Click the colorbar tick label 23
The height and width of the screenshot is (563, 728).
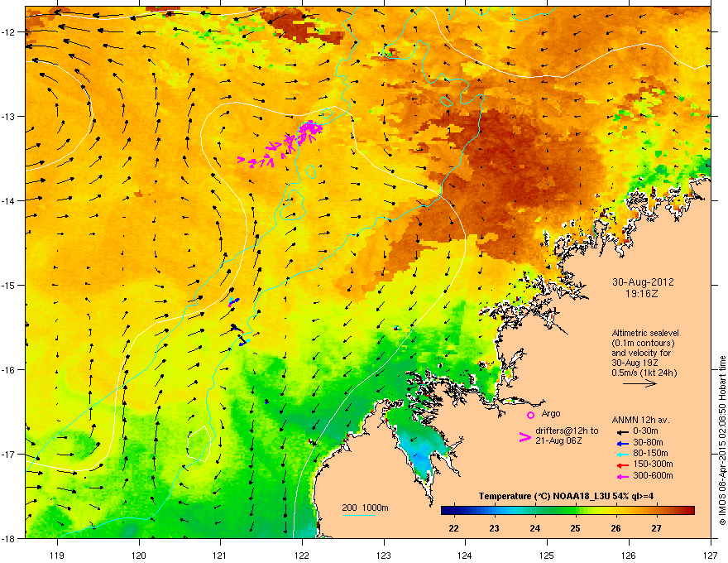[494, 528]
